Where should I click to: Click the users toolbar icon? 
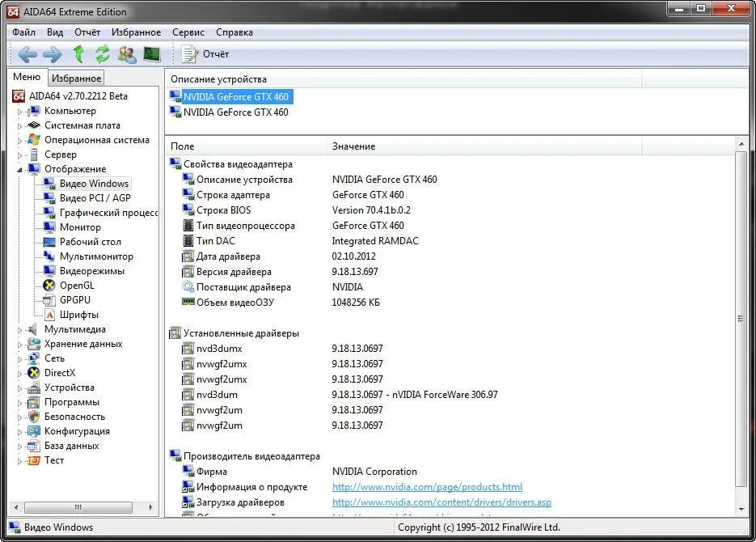tap(126, 54)
